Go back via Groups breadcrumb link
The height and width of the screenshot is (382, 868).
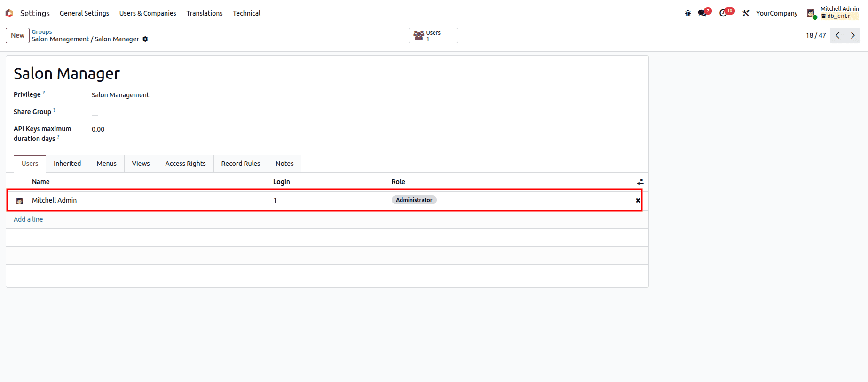click(42, 32)
